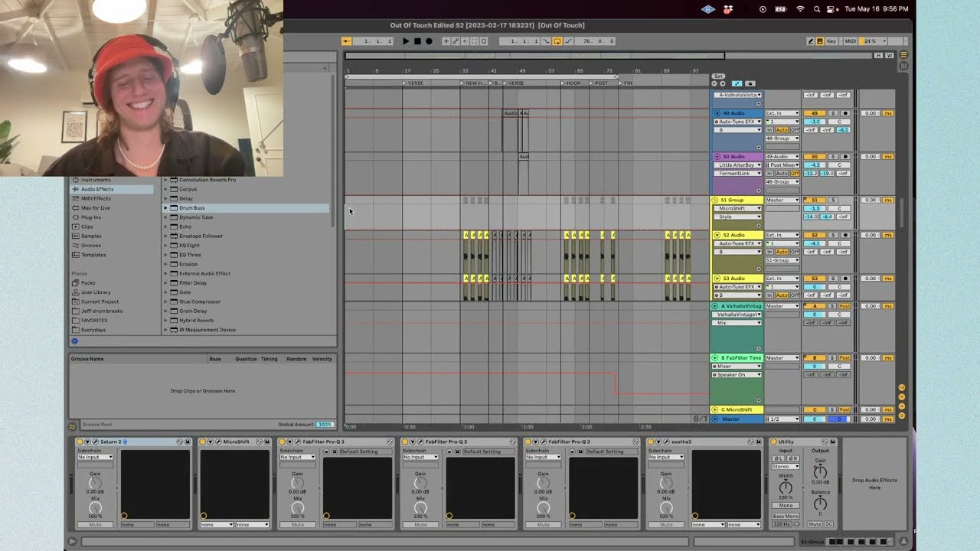Click Mono button in Utility device
Image resolution: width=980 pixels, height=551 pixels.
(x=785, y=506)
